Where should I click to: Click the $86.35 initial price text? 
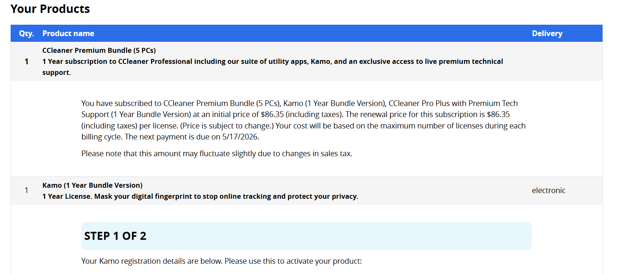tap(272, 114)
